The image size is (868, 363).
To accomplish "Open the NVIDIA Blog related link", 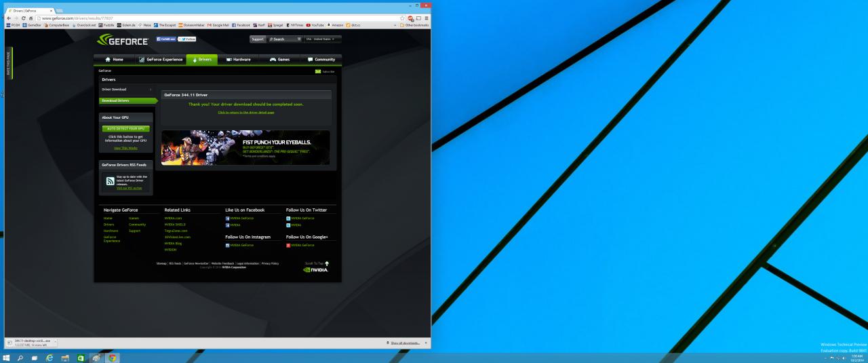I will (x=173, y=243).
